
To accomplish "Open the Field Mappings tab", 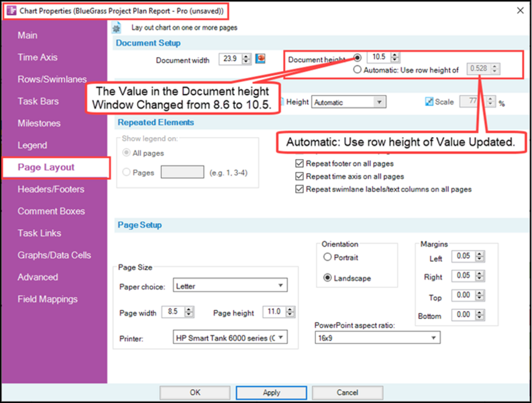I will (48, 299).
